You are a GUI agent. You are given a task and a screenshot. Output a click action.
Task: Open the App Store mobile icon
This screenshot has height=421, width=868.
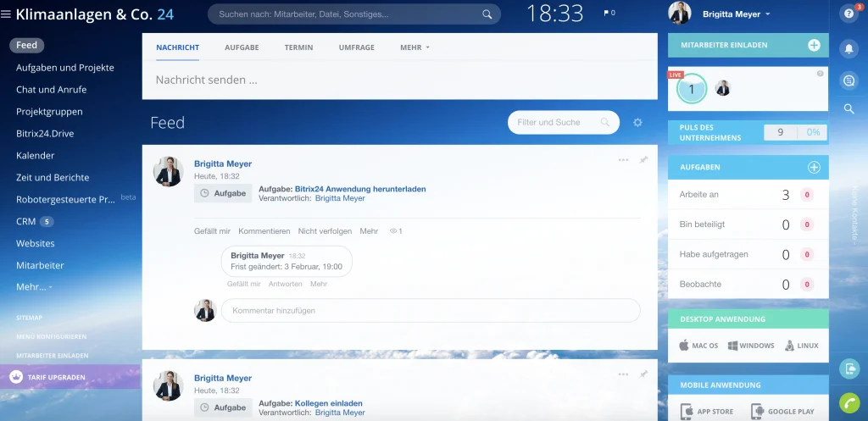pyautogui.click(x=687, y=412)
